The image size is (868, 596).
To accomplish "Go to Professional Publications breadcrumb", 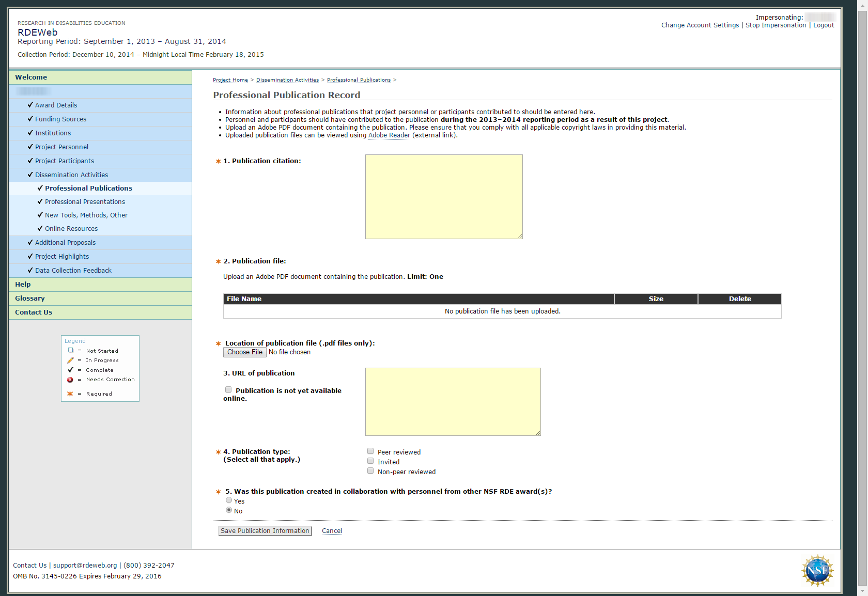I will pos(359,80).
